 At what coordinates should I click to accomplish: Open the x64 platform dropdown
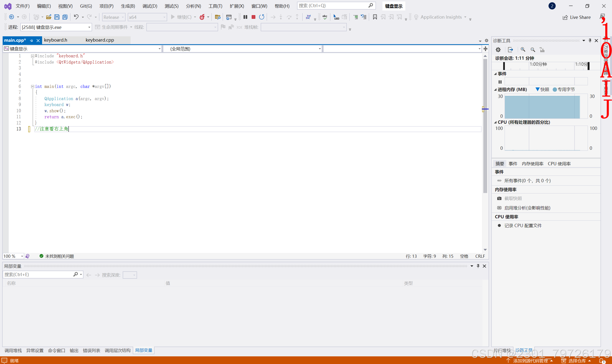[x=147, y=17]
